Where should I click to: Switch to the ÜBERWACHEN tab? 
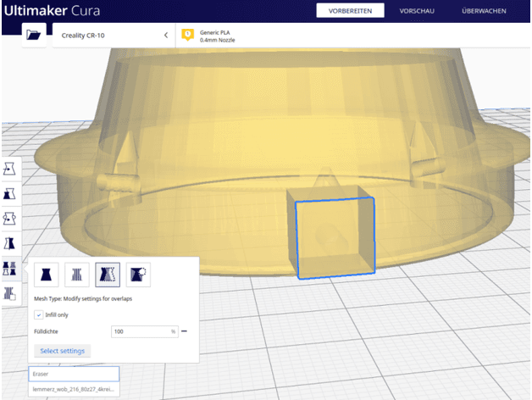click(484, 11)
